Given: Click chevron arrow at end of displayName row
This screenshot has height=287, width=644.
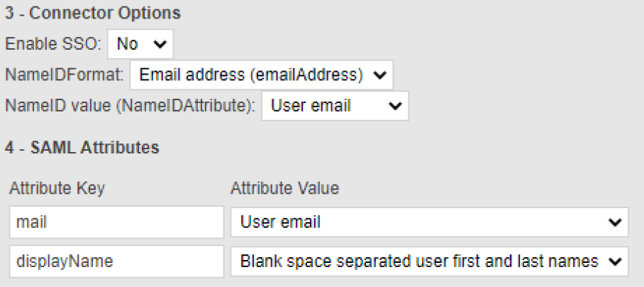Looking at the screenshot, I should click(x=614, y=261).
